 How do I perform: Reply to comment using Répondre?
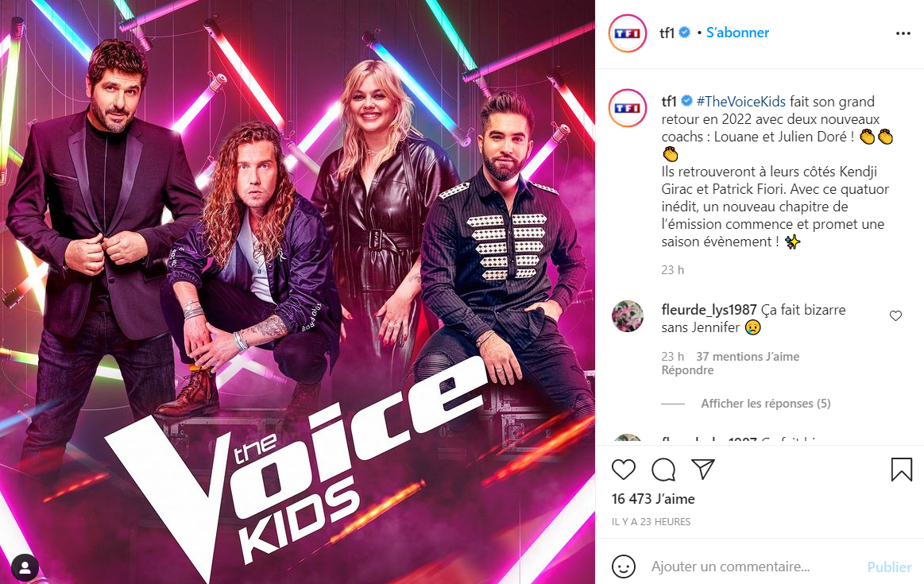point(687,370)
